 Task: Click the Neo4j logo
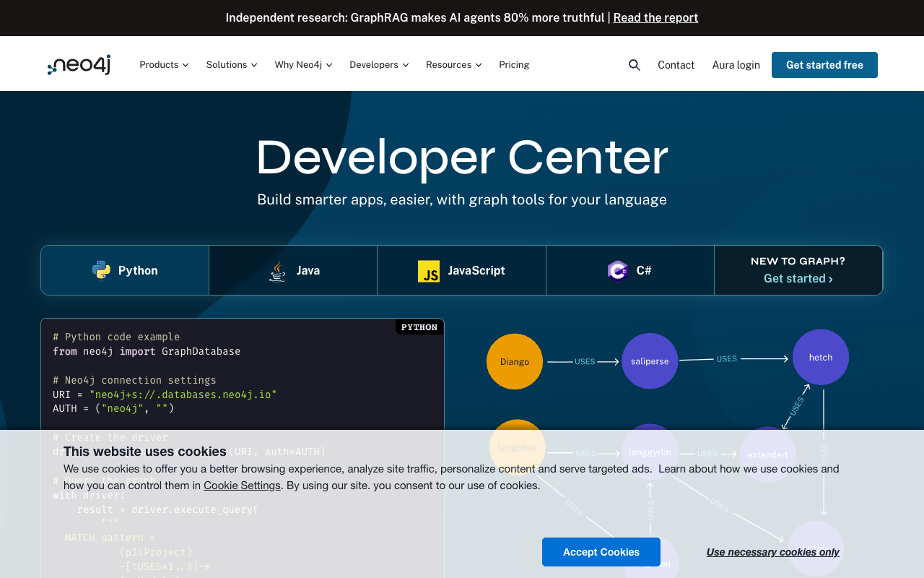79,65
